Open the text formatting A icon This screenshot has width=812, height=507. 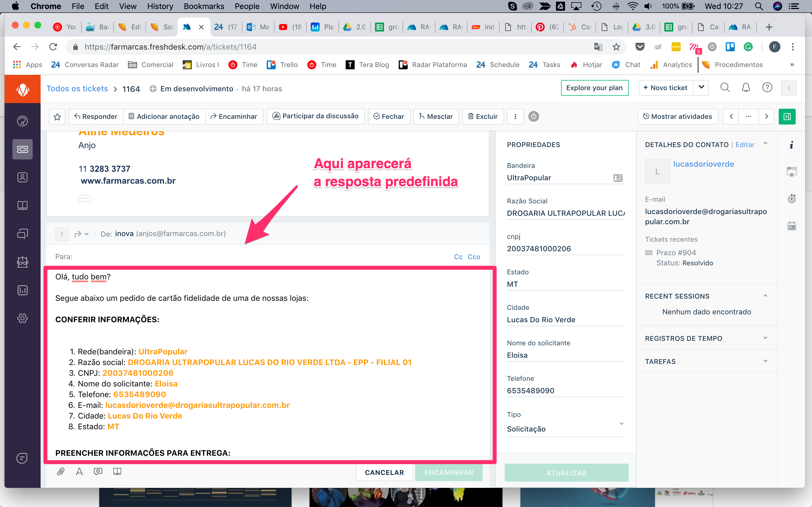tap(79, 472)
